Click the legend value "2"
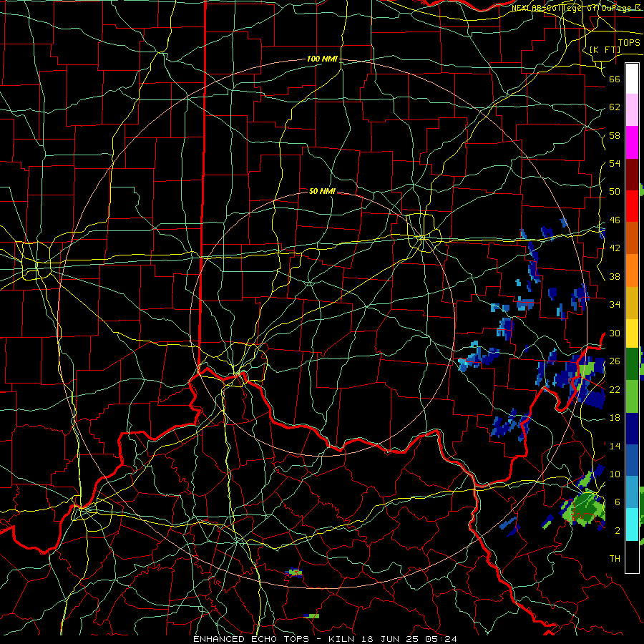This screenshot has width=644, height=644. click(618, 531)
